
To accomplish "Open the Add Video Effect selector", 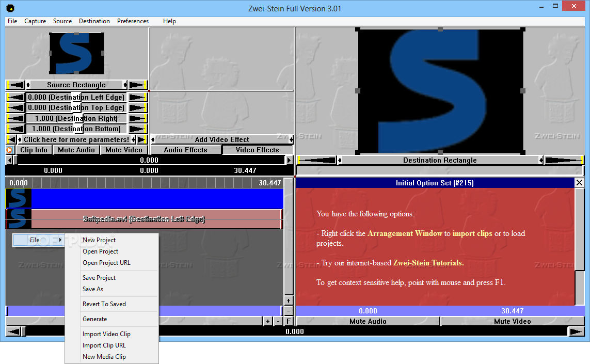I will [222, 139].
